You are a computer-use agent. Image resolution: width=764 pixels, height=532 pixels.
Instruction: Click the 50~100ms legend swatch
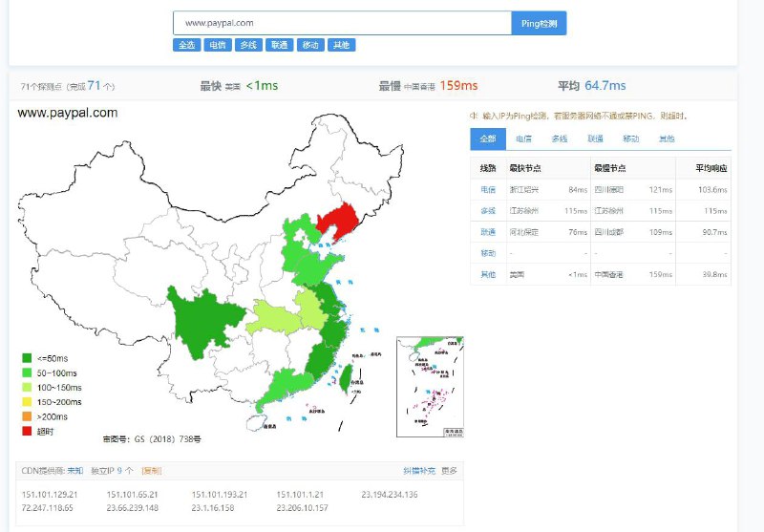point(27,372)
